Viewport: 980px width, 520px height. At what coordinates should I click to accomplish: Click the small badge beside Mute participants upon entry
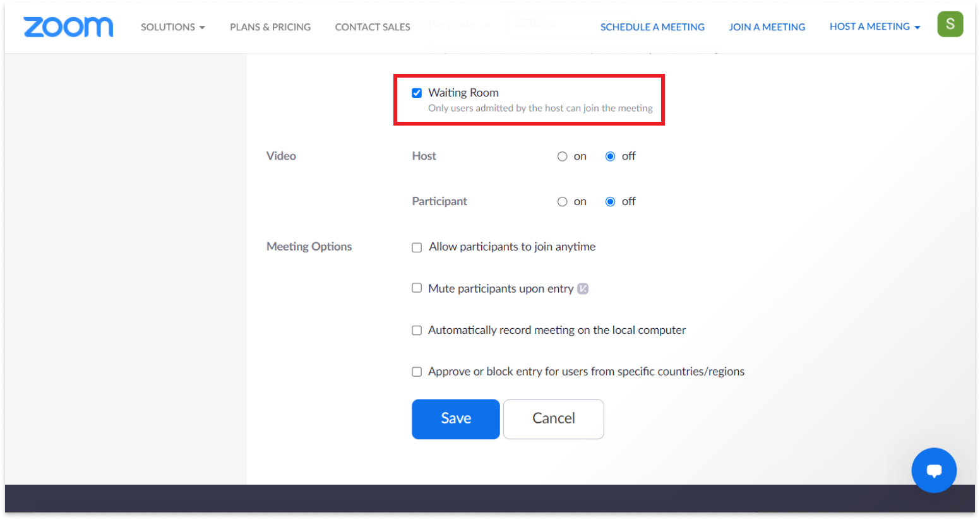583,288
